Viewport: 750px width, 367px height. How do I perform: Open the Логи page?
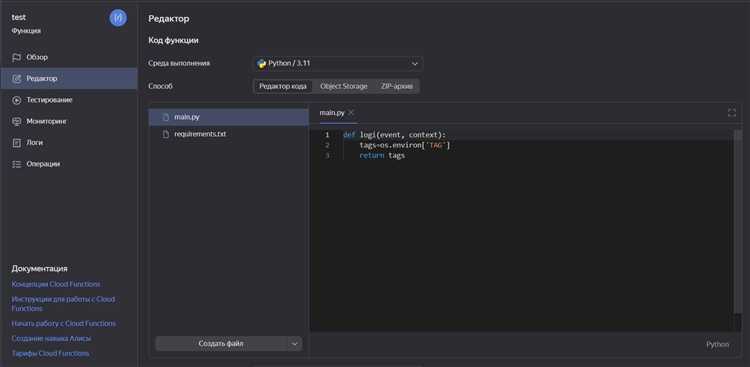coord(69,143)
